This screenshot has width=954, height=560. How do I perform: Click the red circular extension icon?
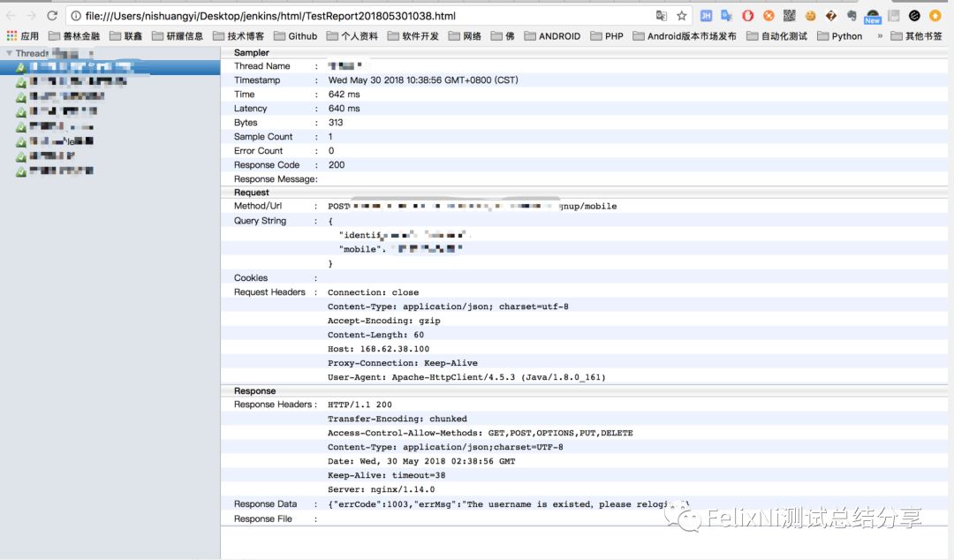[x=748, y=16]
